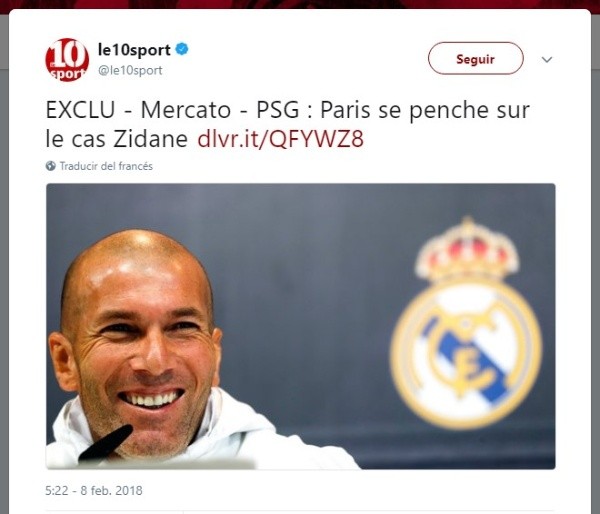Enlarge the attached Zidane photo

click(x=301, y=326)
